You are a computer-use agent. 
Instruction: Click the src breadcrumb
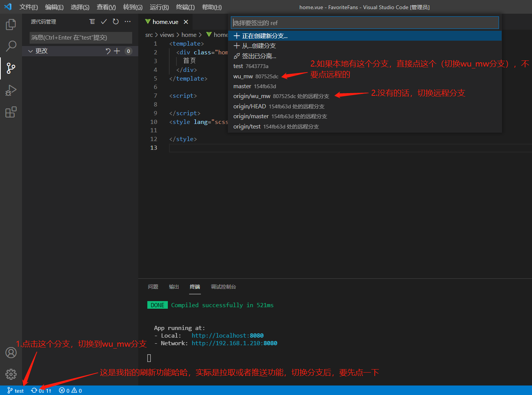point(149,35)
